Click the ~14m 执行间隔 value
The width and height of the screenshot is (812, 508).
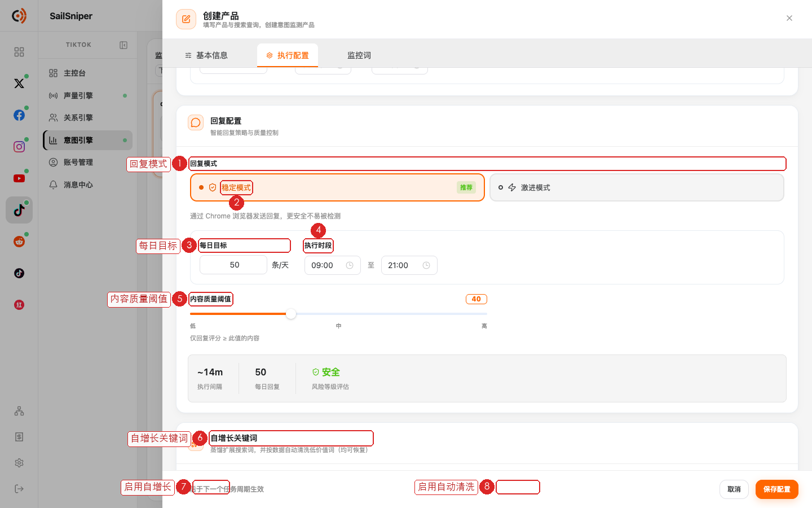coord(210,372)
